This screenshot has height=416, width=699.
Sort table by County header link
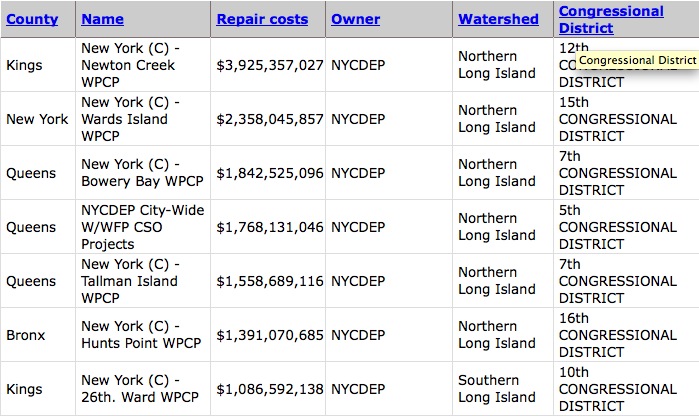click(32, 19)
